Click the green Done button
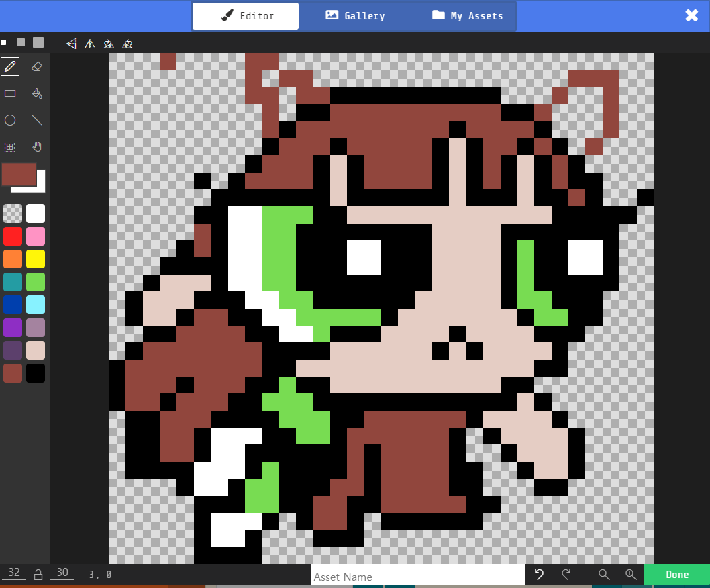This screenshot has width=710, height=588. [x=676, y=575]
